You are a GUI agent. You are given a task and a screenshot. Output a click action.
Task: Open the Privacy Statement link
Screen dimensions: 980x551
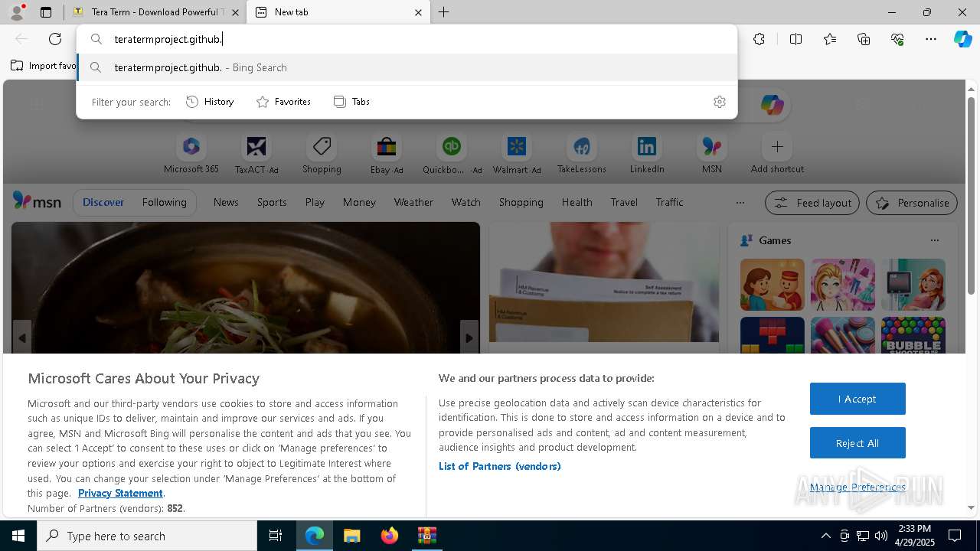click(x=120, y=493)
